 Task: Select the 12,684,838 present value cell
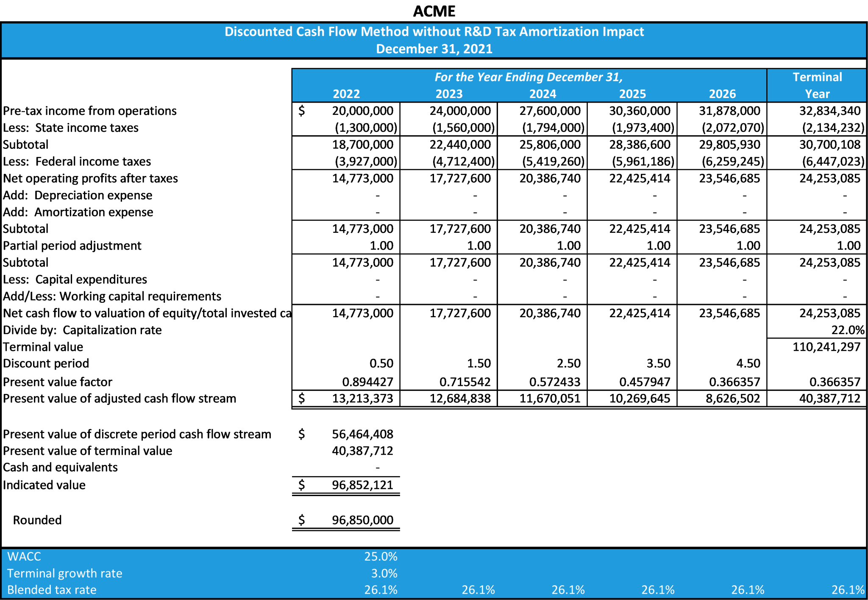(460, 399)
